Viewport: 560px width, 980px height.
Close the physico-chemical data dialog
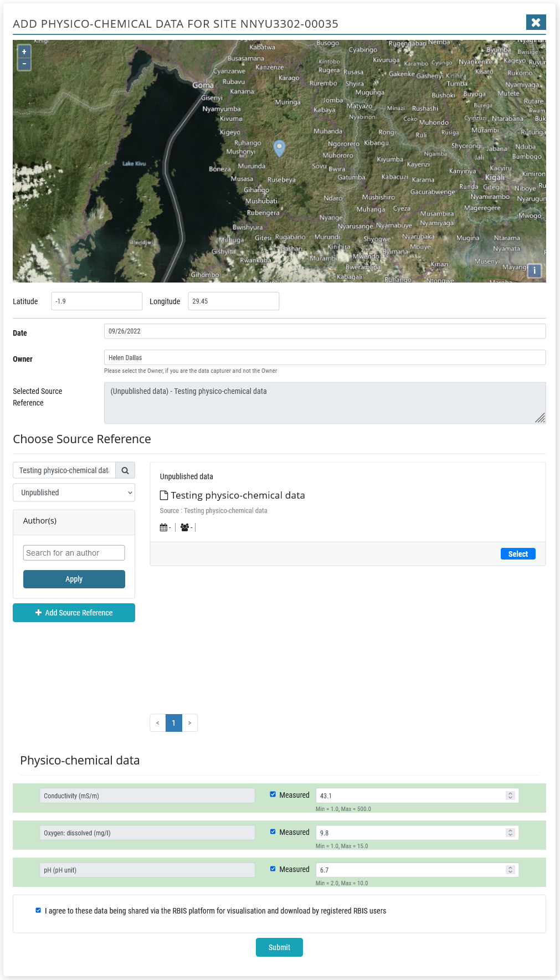[x=536, y=22]
